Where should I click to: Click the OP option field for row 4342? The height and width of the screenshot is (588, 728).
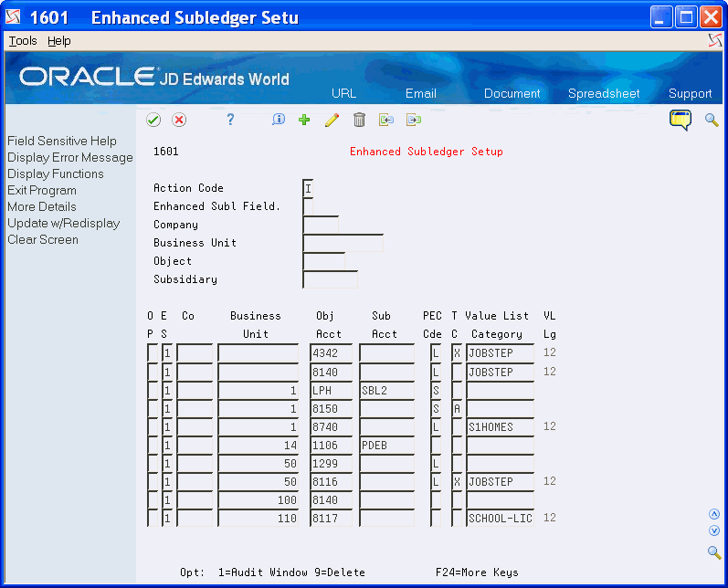153,352
